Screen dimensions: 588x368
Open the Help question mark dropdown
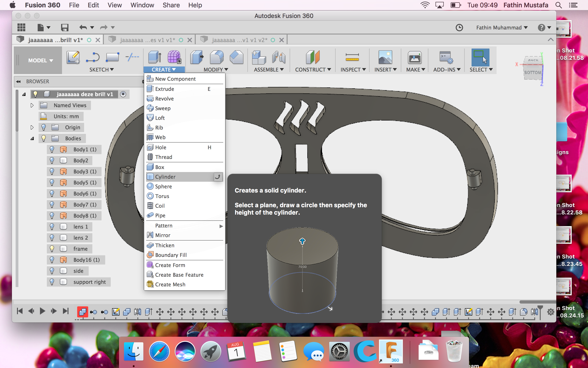tap(544, 28)
